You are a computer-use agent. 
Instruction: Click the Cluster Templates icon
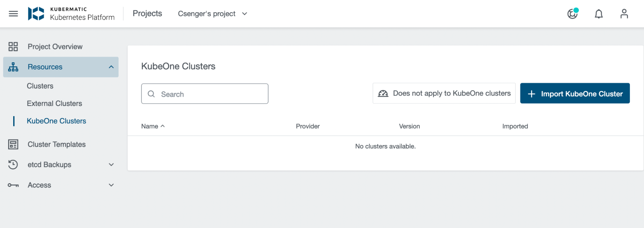pyautogui.click(x=13, y=144)
